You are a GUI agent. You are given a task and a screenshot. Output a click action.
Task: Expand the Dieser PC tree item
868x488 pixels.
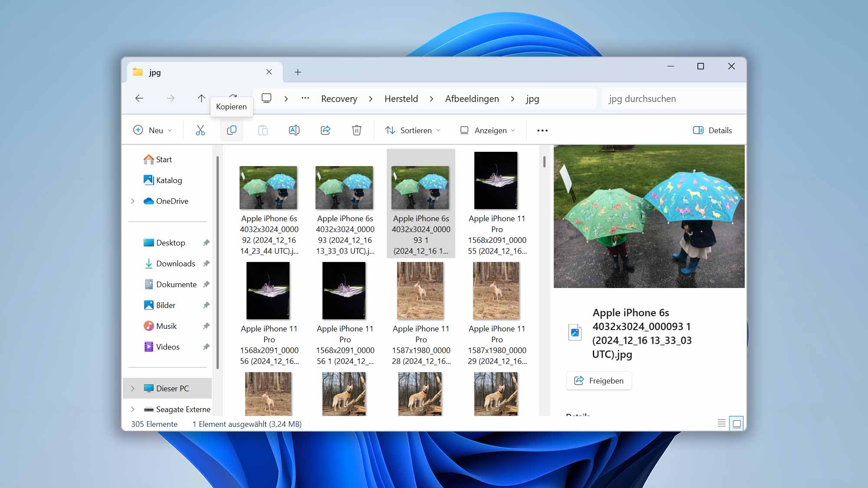[x=132, y=388]
